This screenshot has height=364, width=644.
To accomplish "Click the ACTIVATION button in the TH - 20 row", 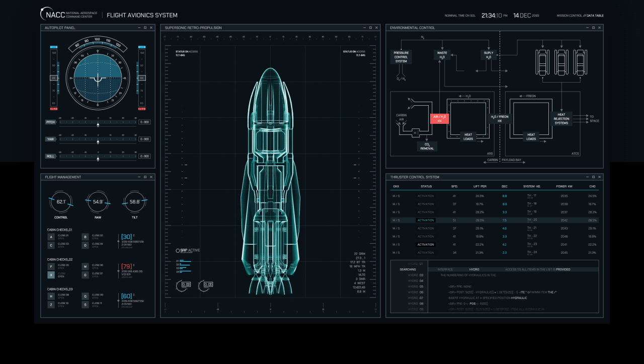I will tap(426, 220).
